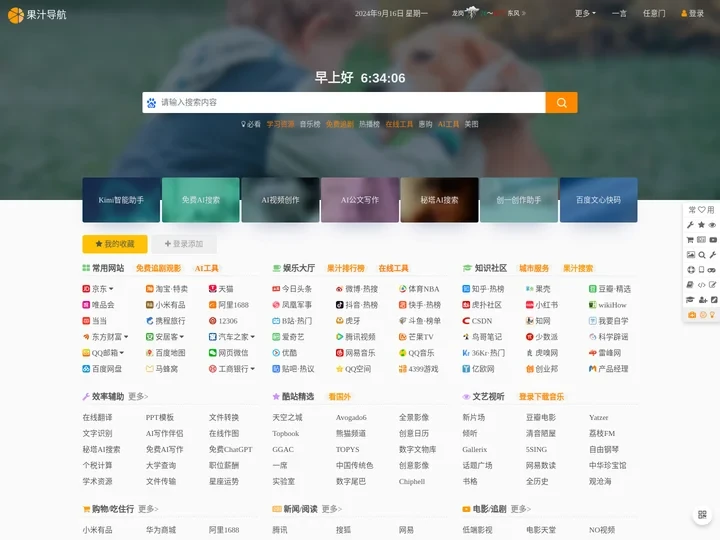This screenshot has height=540, width=720.
Task: Show 更多 for 电影/追剧 section
Action: (x=521, y=509)
